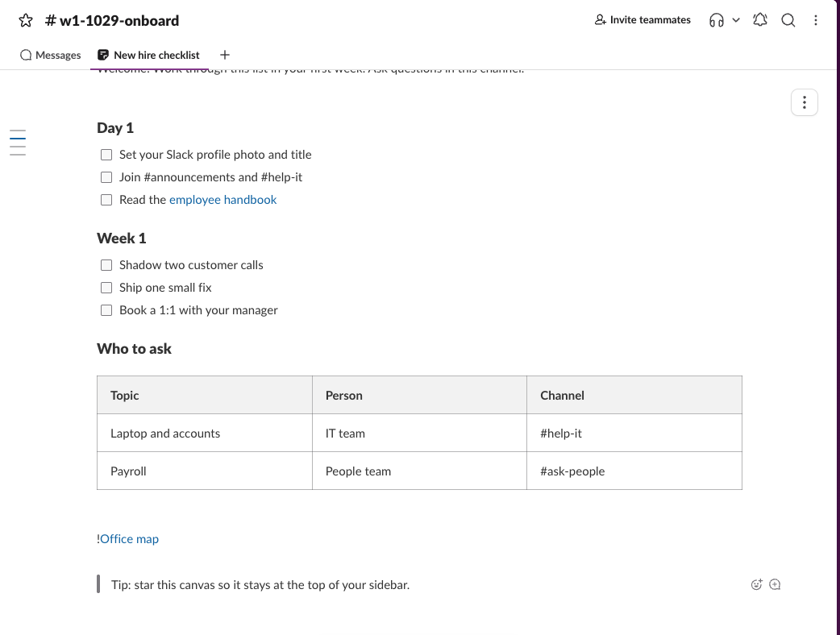Image resolution: width=840 pixels, height=635 pixels.
Task: Select the 'Week 1' heading
Action: (122, 239)
